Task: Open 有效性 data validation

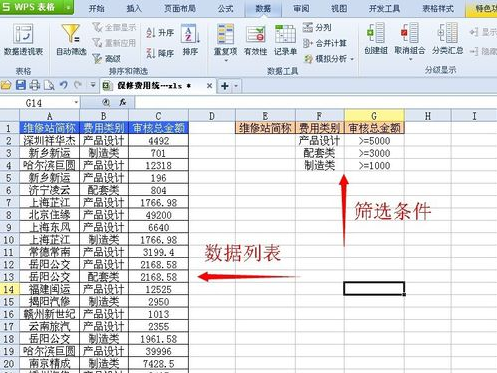Action: tap(256, 39)
